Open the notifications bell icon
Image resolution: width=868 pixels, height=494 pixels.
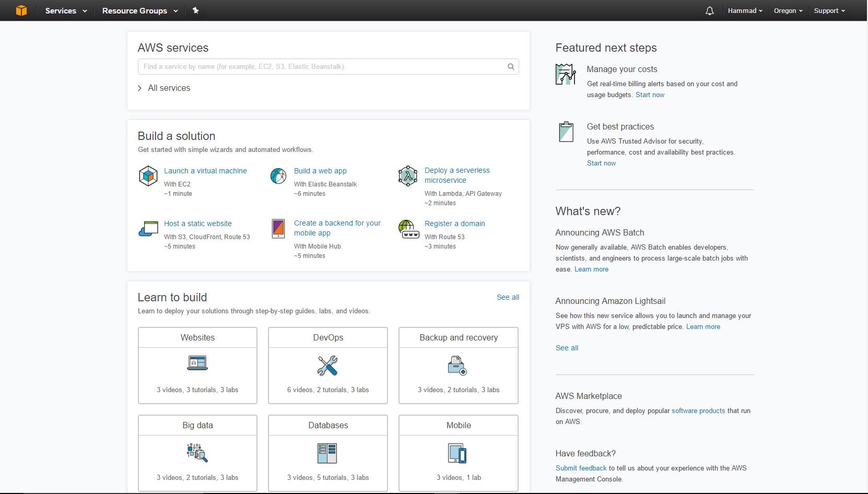click(709, 10)
